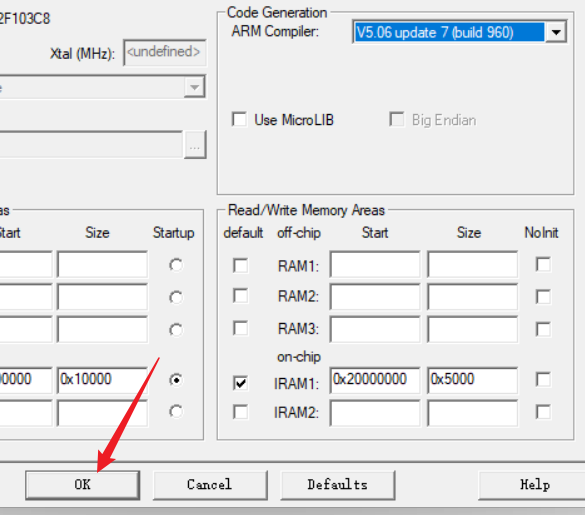Click the RAM3 Size field

[x=472, y=329]
